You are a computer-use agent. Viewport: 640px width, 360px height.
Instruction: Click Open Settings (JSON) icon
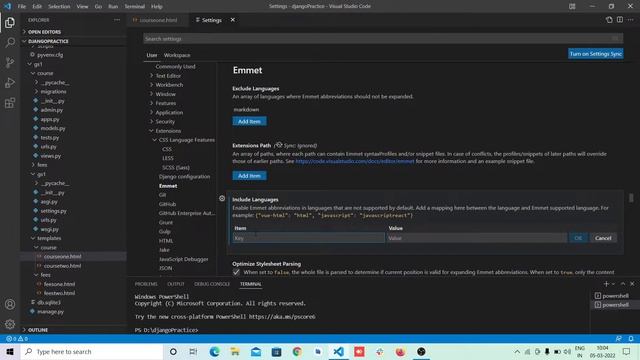tap(609, 20)
